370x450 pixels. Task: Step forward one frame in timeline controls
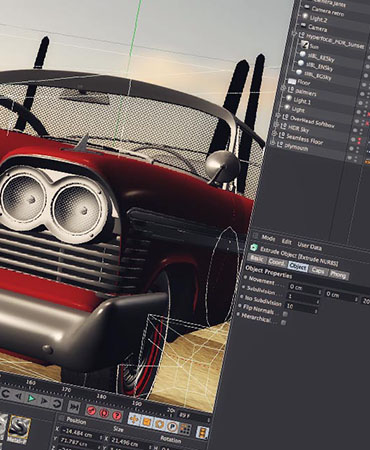click(x=44, y=400)
